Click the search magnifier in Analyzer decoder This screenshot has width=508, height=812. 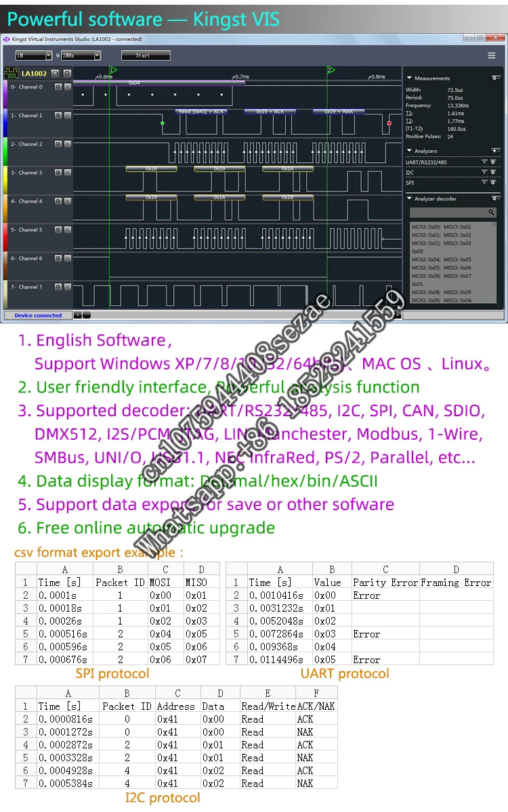click(x=491, y=212)
